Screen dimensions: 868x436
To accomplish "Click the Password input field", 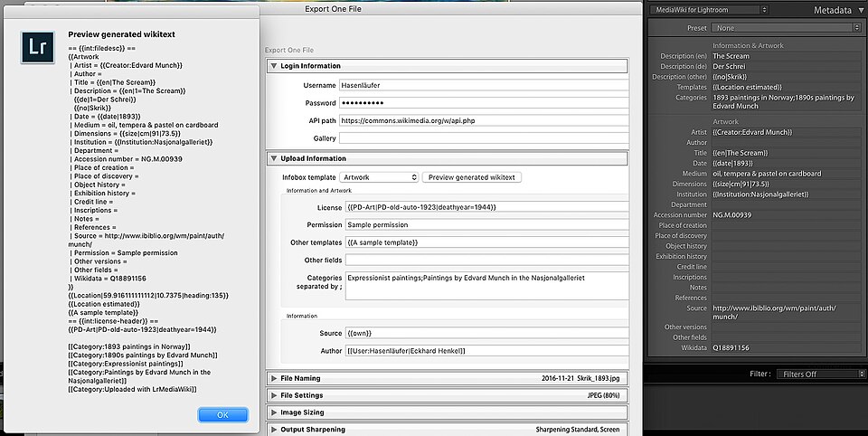I will click(x=484, y=103).
